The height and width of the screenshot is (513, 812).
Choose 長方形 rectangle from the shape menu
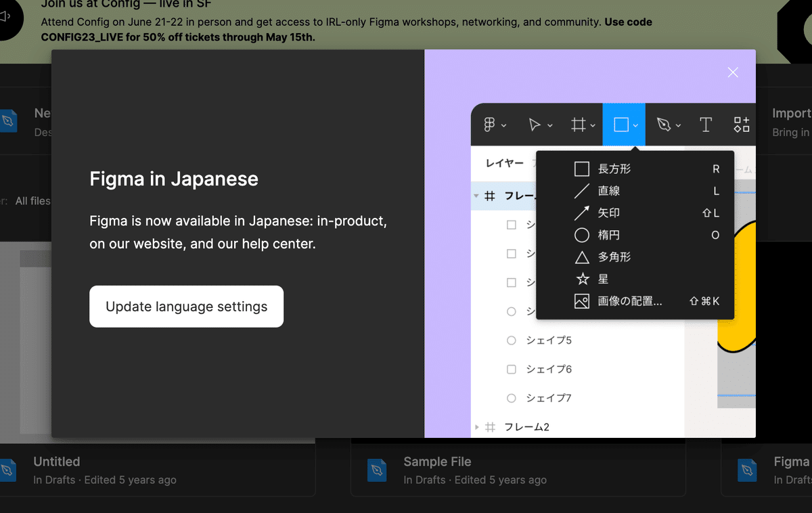pyautogui.click(x=635, y=169)
